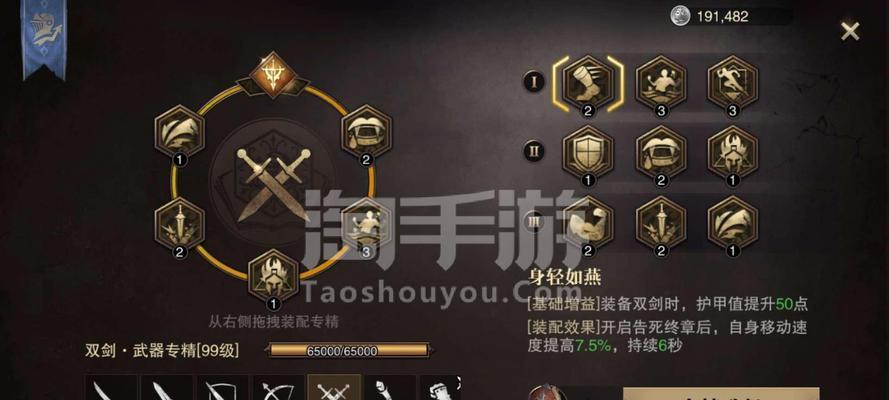This screenshot has height=400, width=889.
Task: Switch to the bow weapon tab
Action: point(280,388)
